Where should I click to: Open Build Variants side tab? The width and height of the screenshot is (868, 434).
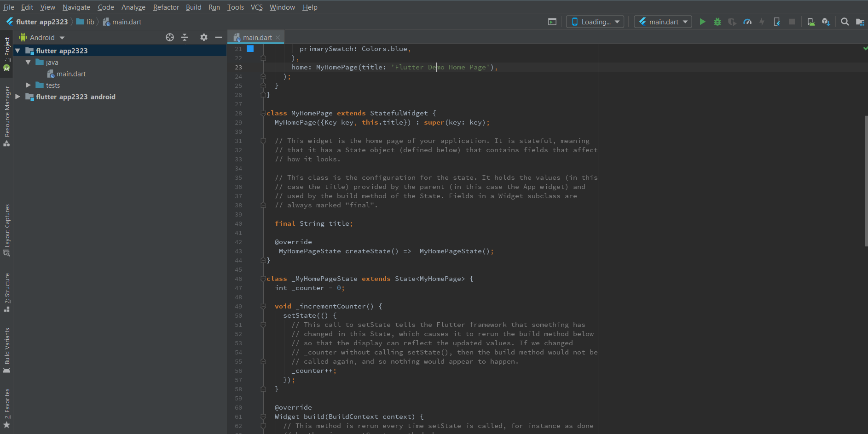pyautogui.click(x=6, y=350)
